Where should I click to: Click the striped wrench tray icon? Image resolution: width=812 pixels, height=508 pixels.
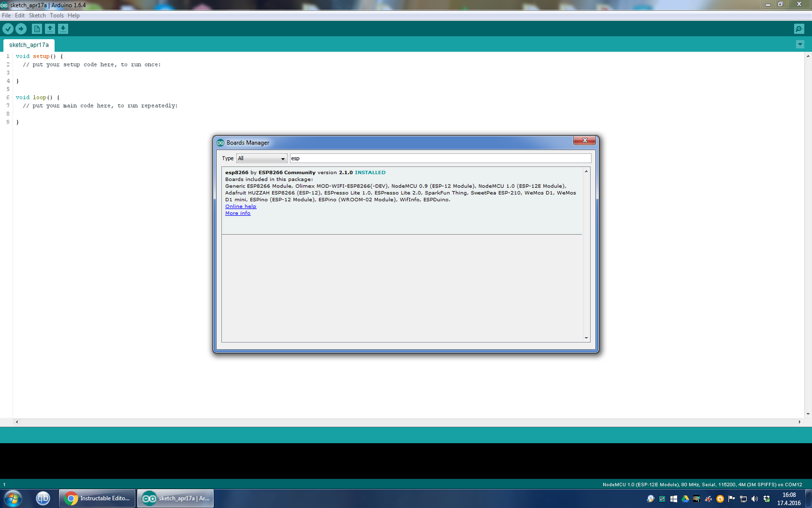click(x=696, y=499)
